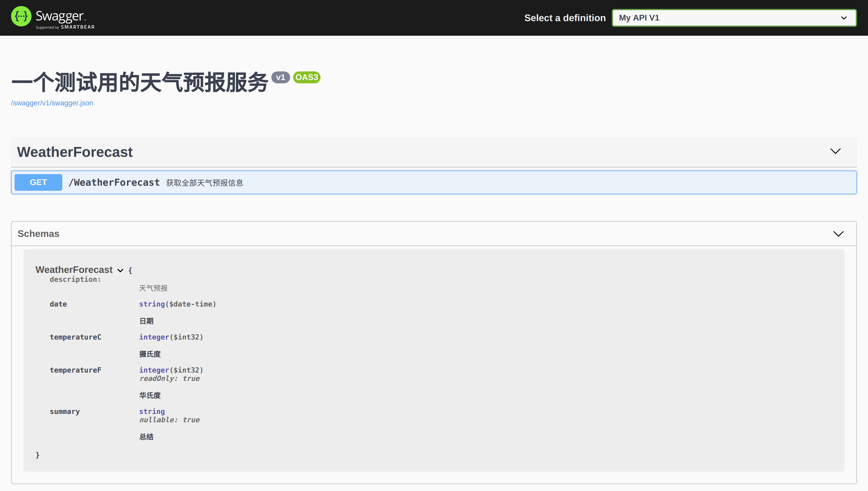Click the WeatherForecast tag heading

[x=75, y=152]
